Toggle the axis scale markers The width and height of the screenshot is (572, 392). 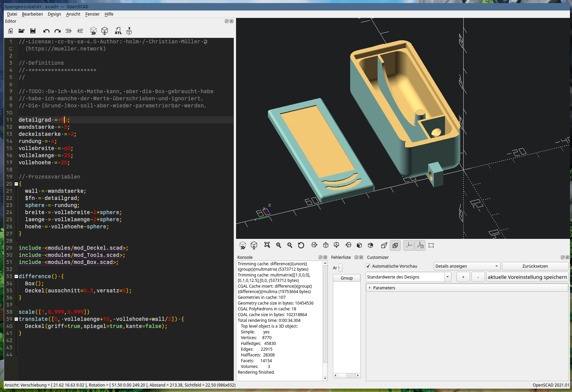[420, 245]
